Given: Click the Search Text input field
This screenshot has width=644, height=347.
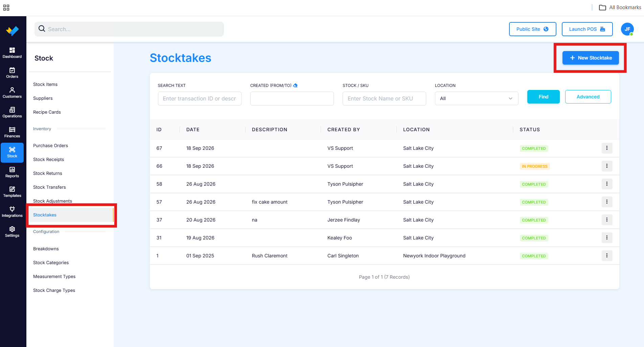Looking at the screenshot, I should 200,98.
